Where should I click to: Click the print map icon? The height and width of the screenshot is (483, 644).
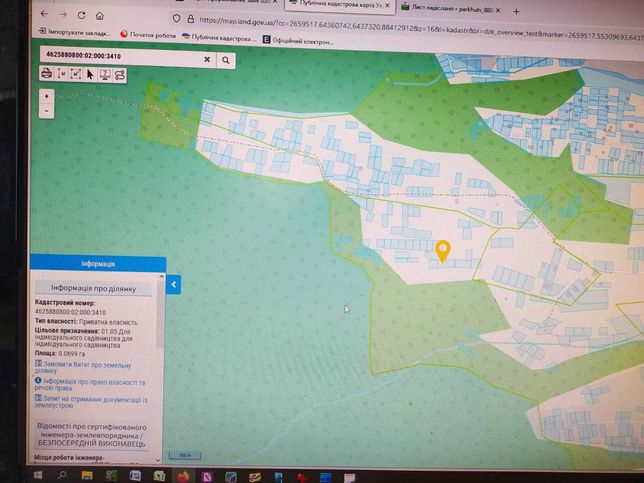click(46, 74)
